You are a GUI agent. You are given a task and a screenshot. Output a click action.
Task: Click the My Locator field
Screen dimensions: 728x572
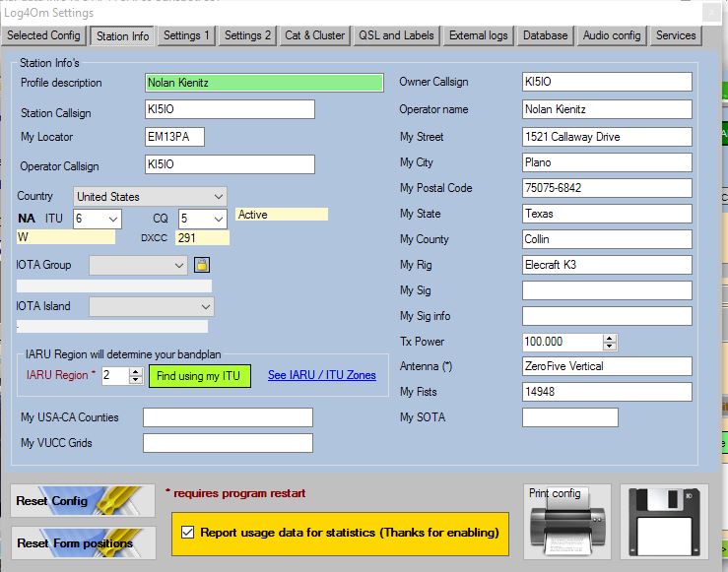tap(174, 137)
